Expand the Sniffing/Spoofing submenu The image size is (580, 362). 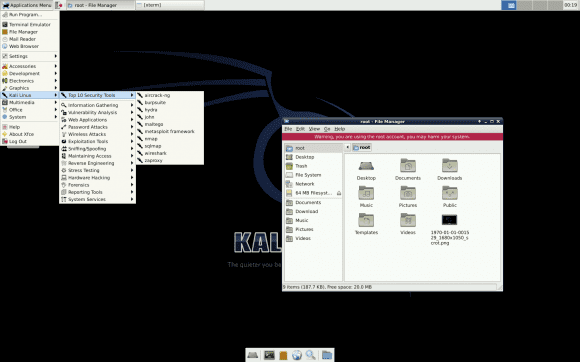(97, 149)
